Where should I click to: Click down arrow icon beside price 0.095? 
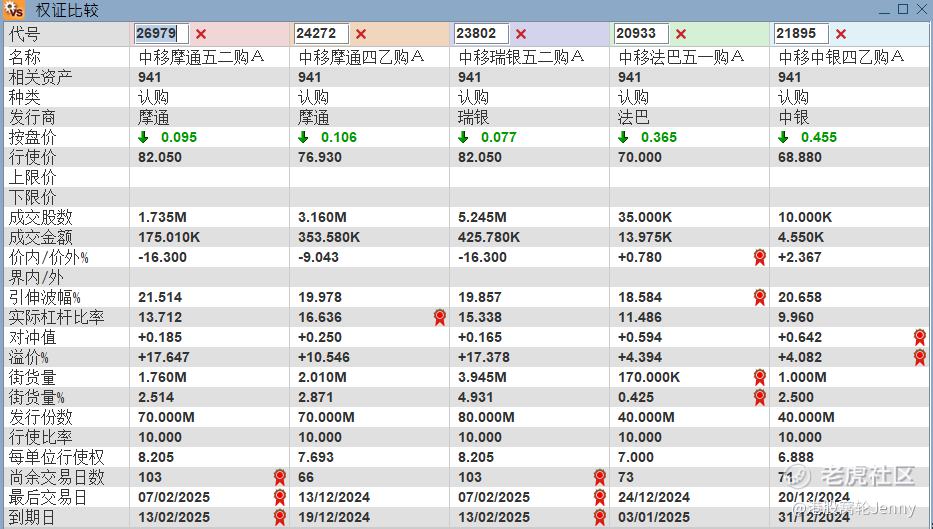143,137
